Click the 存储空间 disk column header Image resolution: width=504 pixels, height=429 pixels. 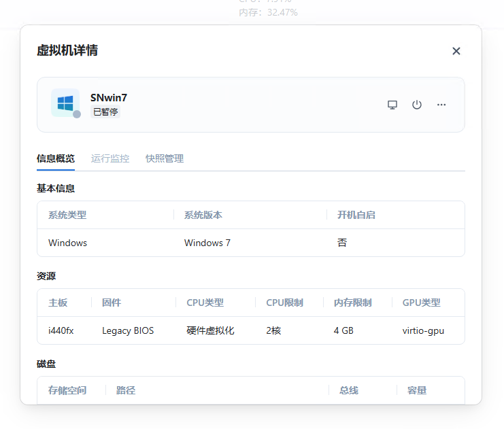click(x=67, y=390)
